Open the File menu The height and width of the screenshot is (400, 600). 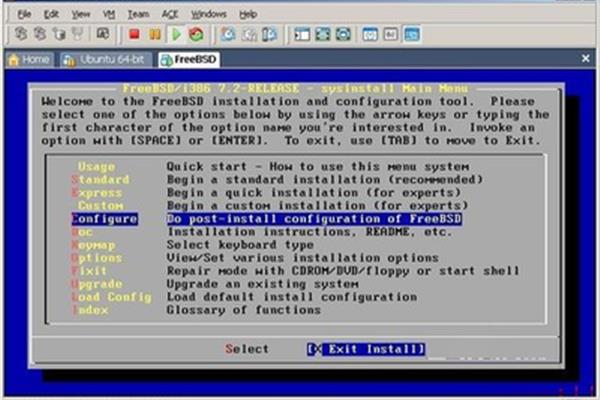pyautogui.click(x=24, y=15)
